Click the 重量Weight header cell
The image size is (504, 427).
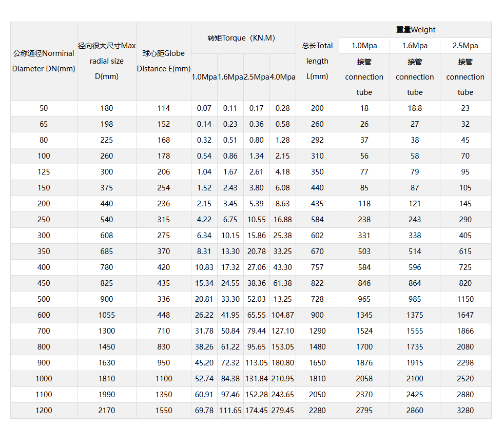415,30
